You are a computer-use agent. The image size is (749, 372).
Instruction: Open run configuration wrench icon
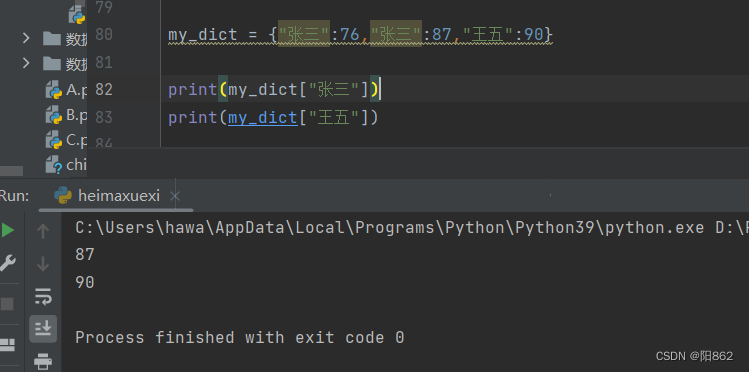coord(7,263)
